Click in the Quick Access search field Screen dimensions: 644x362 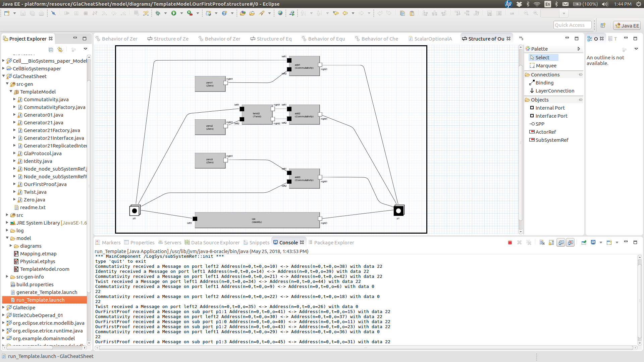[x=572, y=25]
